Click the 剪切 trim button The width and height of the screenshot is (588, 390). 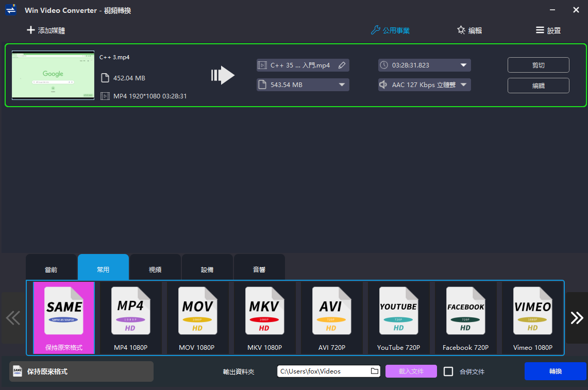[x=538, y=65]
